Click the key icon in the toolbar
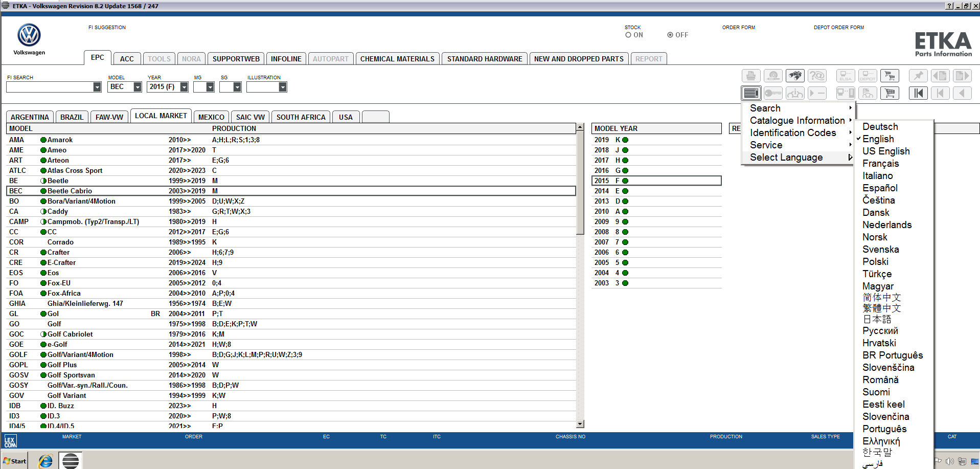This screenshot has width=980, height=469. [773, 93]
